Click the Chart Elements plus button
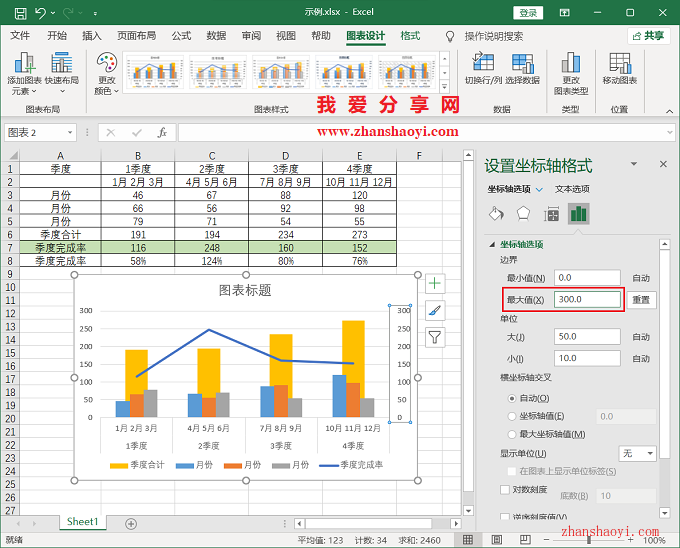Screen dimensions: 680x548 (435, 284)
